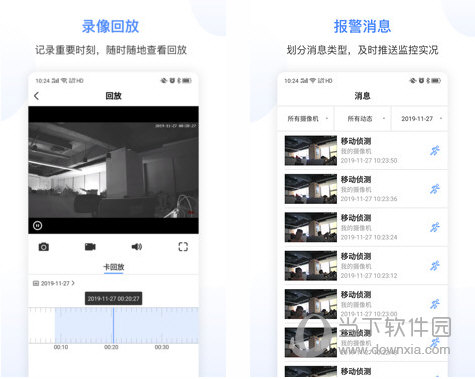The width and height of the screenshot is (475, 379).
Task: Click motion icon of the 10:23:12 alert
Action: pyautogui.click(x=435, y=266)
